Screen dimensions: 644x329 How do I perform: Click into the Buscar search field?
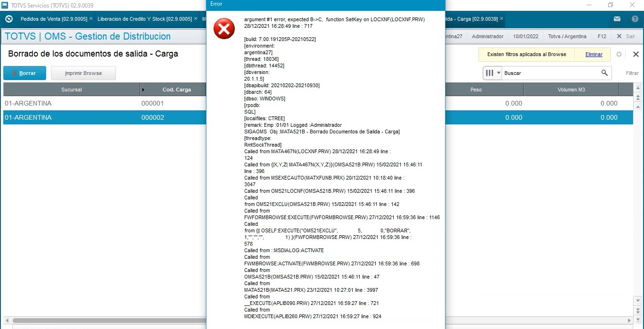pyautogui.click(x=550, y=73)
